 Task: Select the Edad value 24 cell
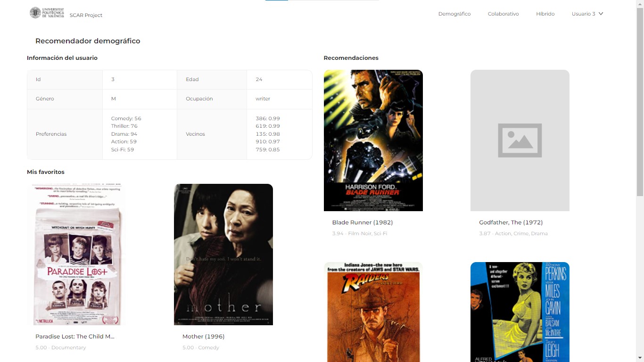click(x=279, y=79)
